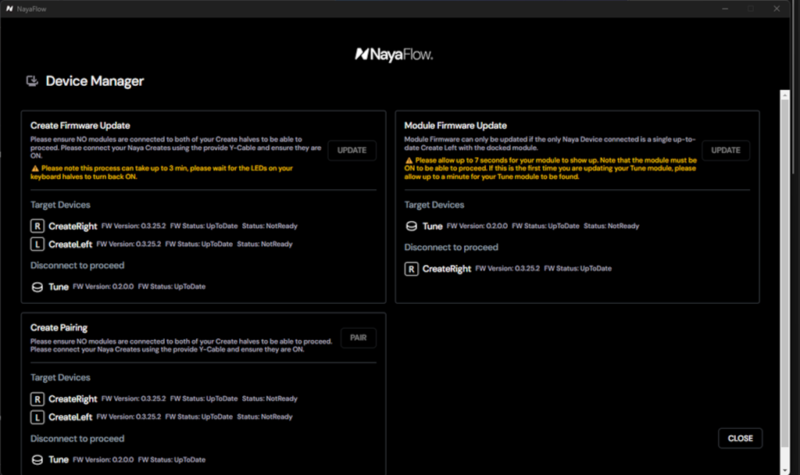Click 'Status: NotReady' of Tune in Module Firmware Update
This screenshot has width=800, height=475.
pyautogui.click(x=611, y=226)
